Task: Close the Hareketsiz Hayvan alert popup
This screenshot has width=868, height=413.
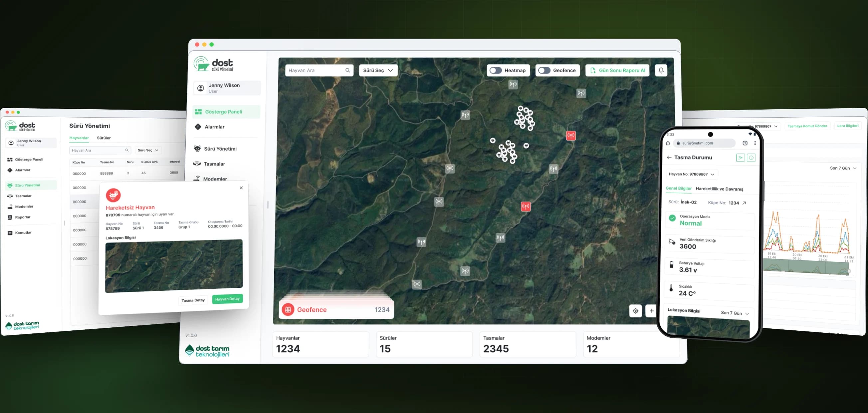Action: (241, 188)
